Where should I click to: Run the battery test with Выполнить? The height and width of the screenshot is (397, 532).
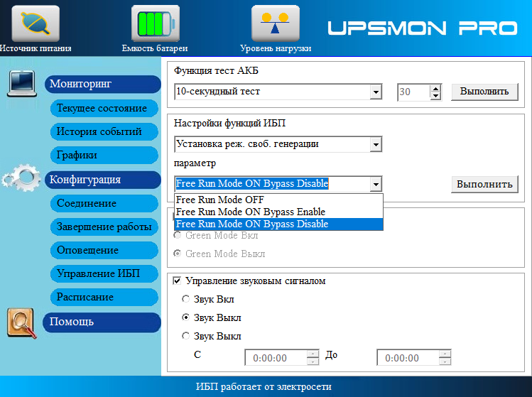[x=484, y=92]
